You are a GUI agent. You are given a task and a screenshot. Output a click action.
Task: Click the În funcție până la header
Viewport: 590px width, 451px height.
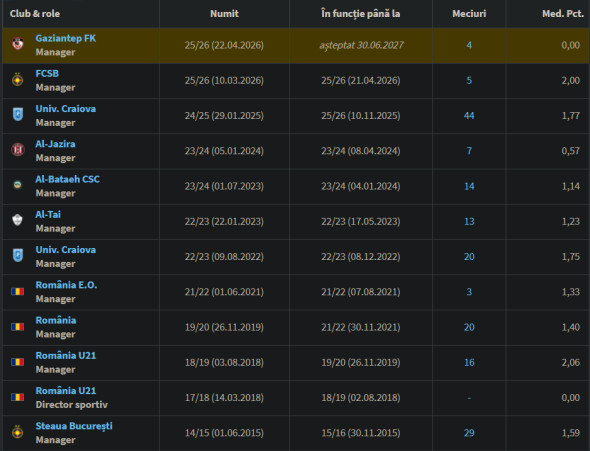tap(360, 14)
